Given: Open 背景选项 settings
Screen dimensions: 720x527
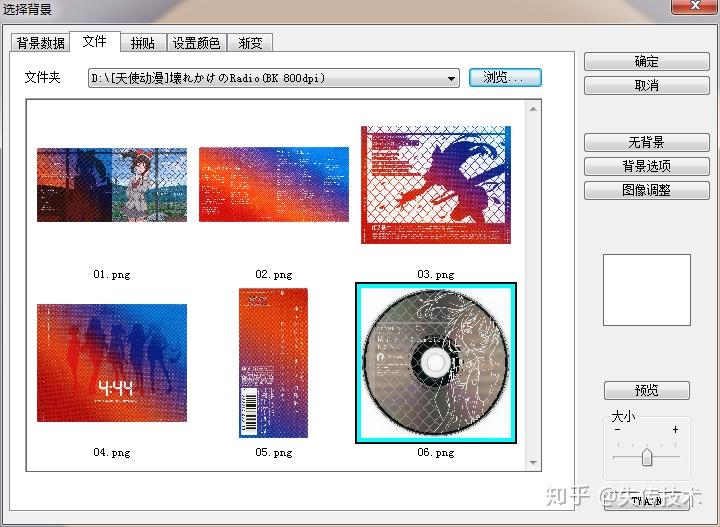Looking at the screenshot, I should (647, 166).
